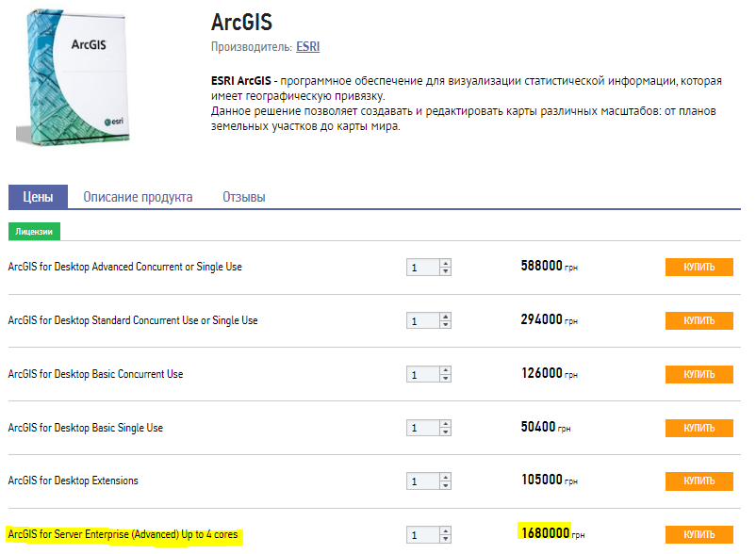The width and height of the screenshot is (756, 554).
Task: Click quantity field for Desktop Advanced Concurrent
Action: point(423,268)
